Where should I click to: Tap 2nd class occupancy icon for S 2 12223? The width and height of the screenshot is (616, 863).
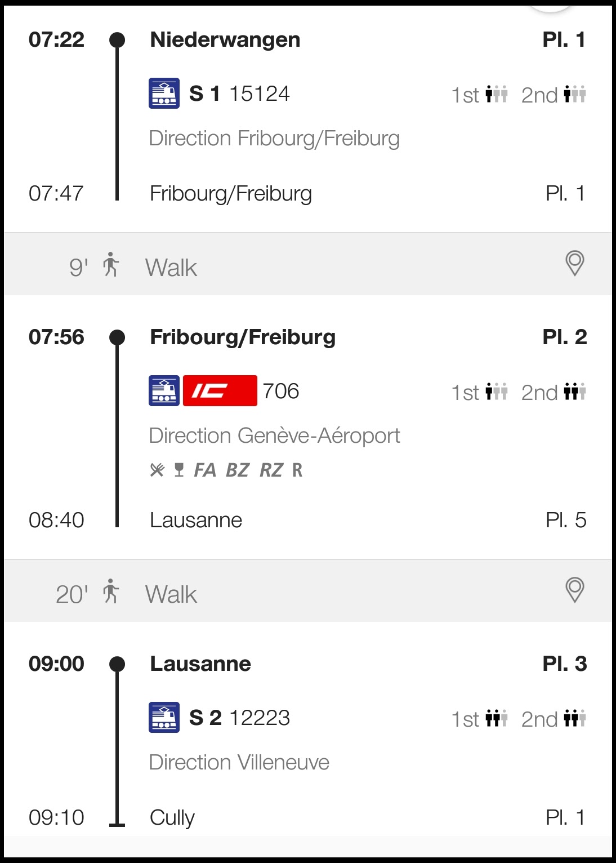coord(575,718)
